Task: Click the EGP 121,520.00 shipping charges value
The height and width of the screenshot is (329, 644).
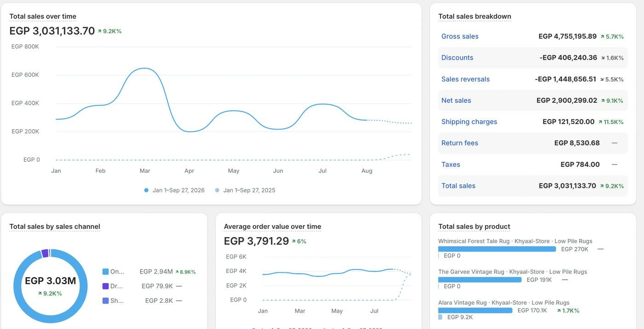Action: coord(569,122)
